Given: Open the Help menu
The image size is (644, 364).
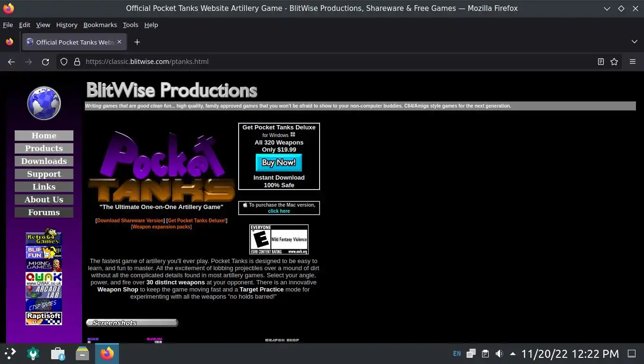Looking at the screenshot, I should tap(151, 25).
